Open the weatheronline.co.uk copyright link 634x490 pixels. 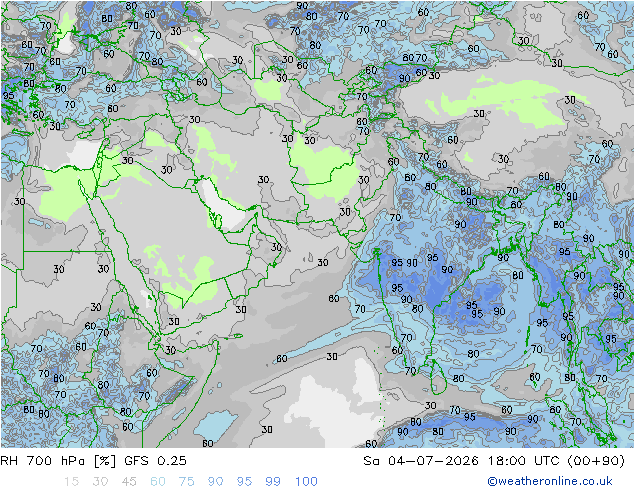[x=550, y=481]
